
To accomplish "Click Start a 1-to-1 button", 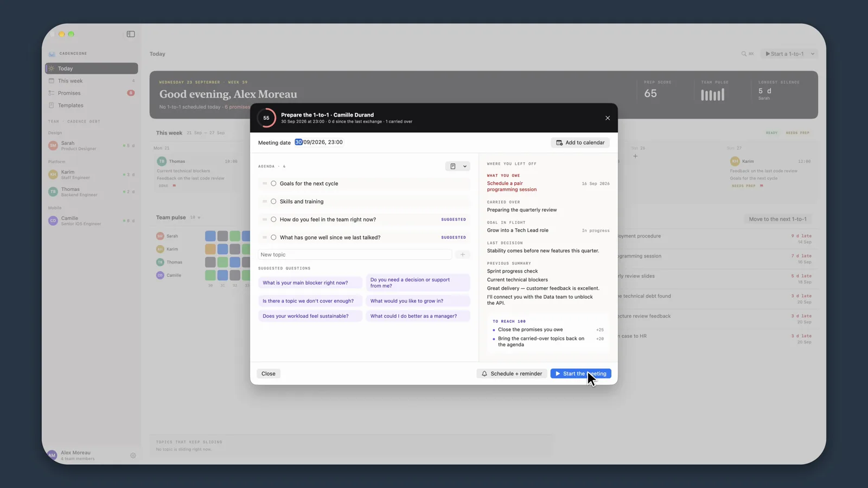I will (784, 54).
